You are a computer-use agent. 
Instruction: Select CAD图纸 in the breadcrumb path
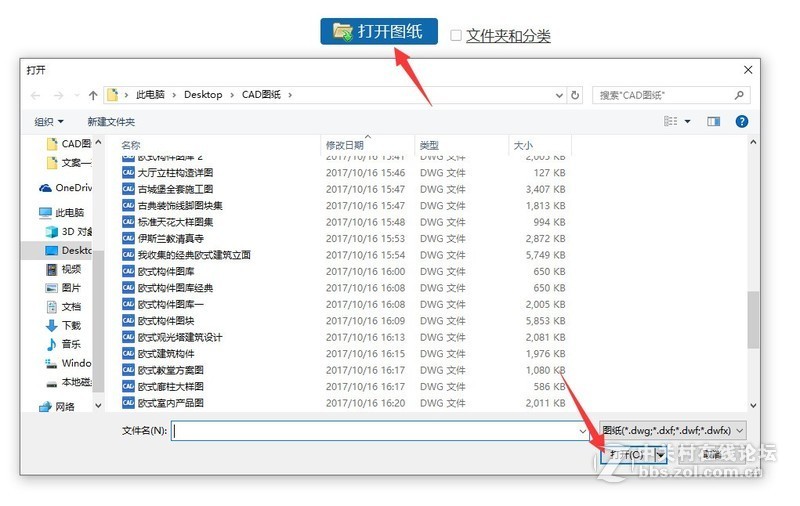click(261, 95)
